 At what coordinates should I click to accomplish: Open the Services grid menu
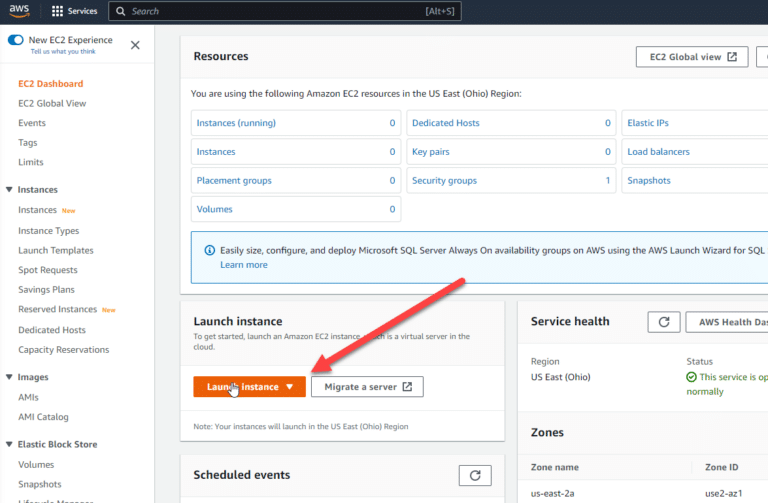[x=57, y=11]
